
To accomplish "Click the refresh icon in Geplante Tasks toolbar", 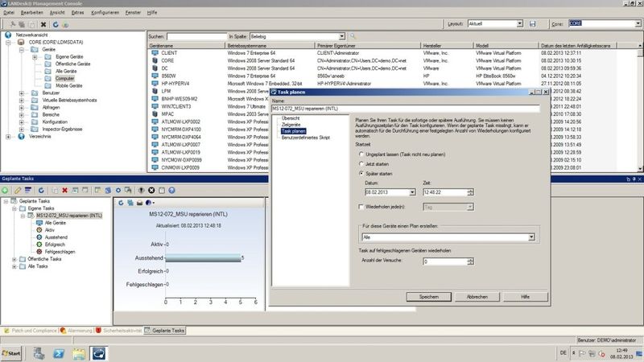I will (41, 191).
